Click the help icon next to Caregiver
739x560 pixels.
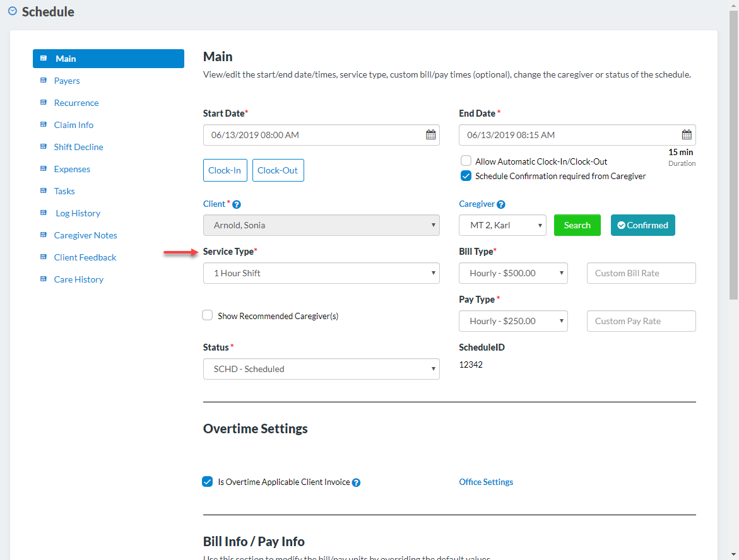pyautogui.click(x=501, y=204)
